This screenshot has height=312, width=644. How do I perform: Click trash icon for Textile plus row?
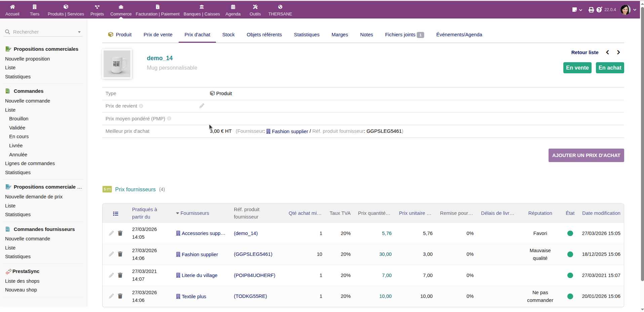(x=120, y=296)
